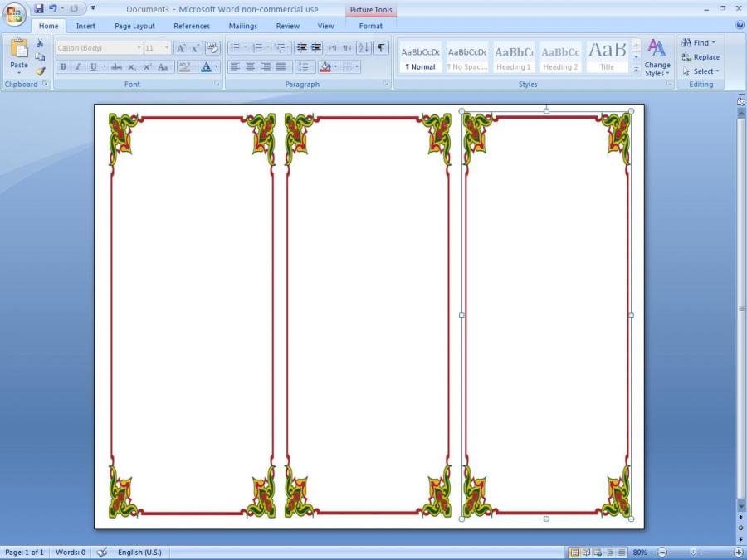
Task: Open Font dialog launcher
Action: pyautogui.click(x=217, y=85)
